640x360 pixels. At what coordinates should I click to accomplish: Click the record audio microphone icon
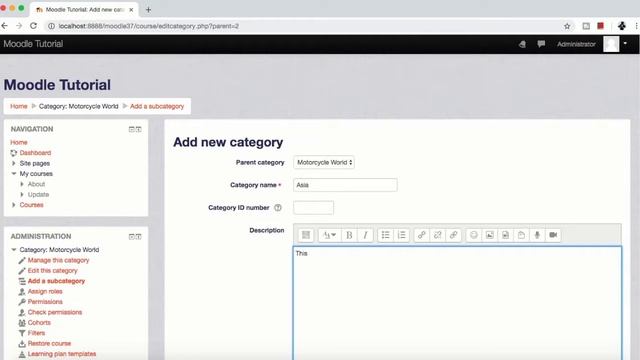[x=537, y=235]
